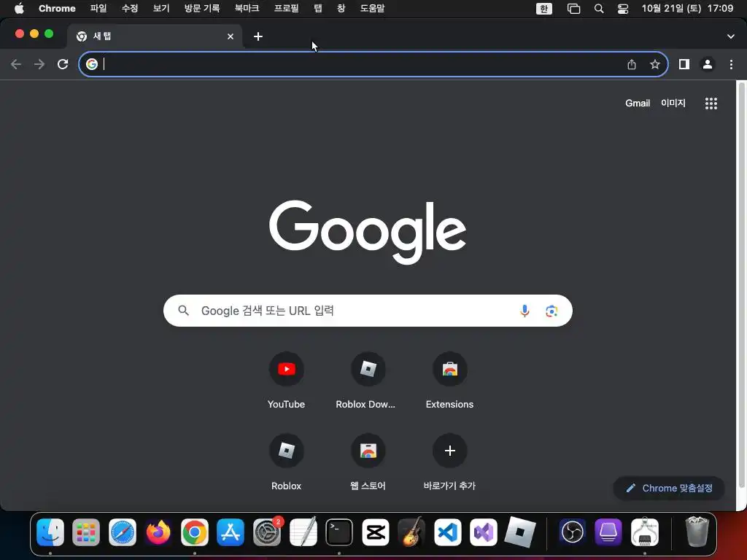The width and height of the screenshot is (747, 560).
Task: Launch Roblox from the dock
Action: point(519,532)
